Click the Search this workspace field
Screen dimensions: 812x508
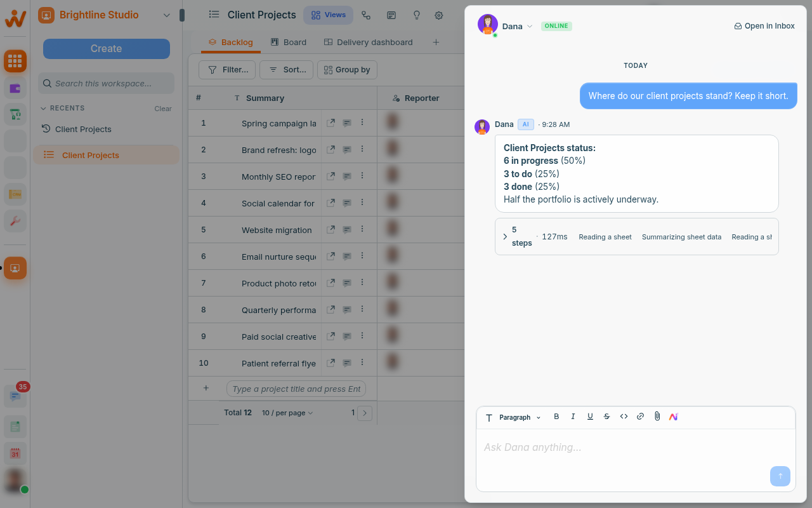coord(107,83)
